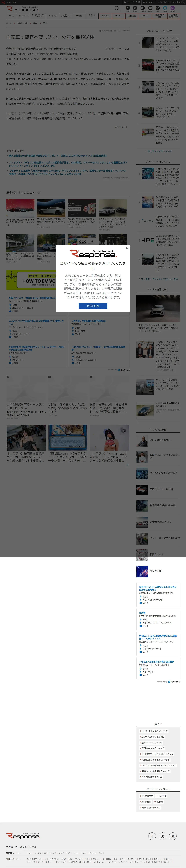The image size is (186, 868).
Task: Select ビジネス navigation tab
Action: point(105,16)
